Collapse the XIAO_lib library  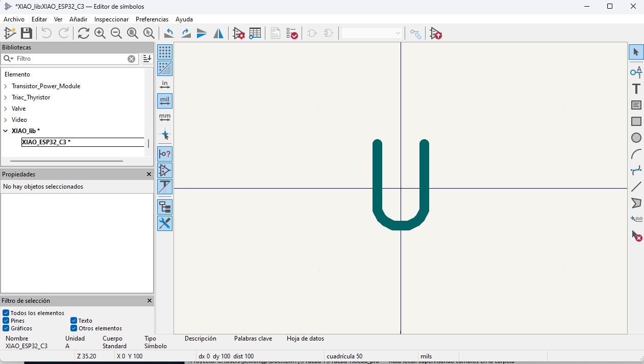(6, 131)
